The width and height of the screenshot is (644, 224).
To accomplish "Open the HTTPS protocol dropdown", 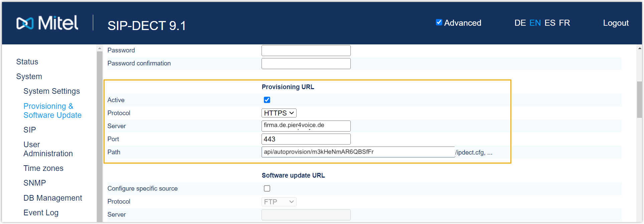I will [x=279, y=113].
